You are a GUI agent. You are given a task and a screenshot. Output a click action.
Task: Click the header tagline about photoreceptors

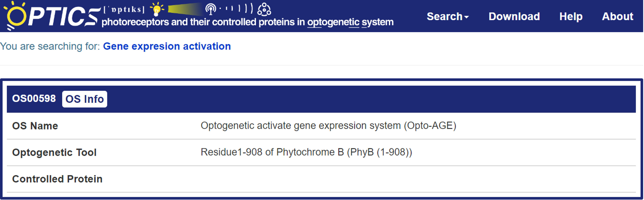[x=247, y=22]
